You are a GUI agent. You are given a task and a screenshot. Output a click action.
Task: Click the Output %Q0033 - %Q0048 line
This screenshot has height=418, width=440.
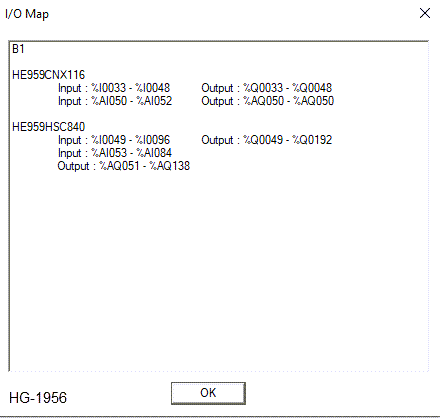[x=267, y=88]
